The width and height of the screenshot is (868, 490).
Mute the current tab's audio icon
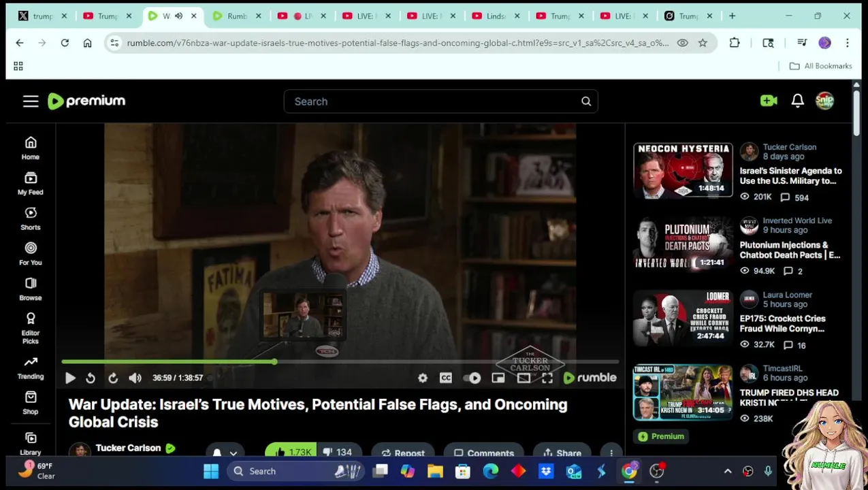pyautogui.click(x=178, y=16)
